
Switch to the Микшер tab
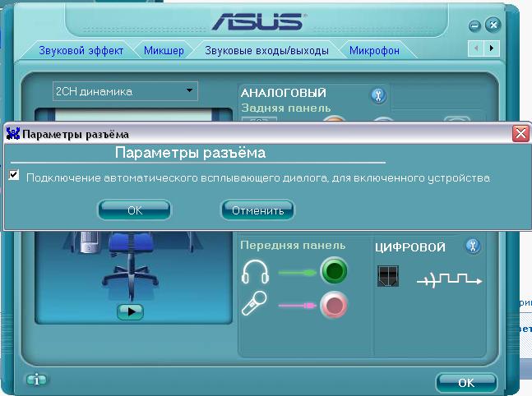[x=164, y=50]
